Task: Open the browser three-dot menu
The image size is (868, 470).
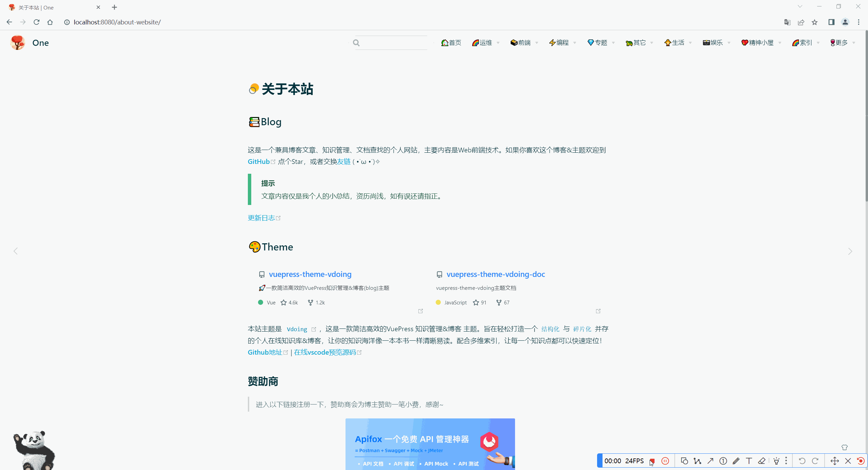Action: click(859, 22)
